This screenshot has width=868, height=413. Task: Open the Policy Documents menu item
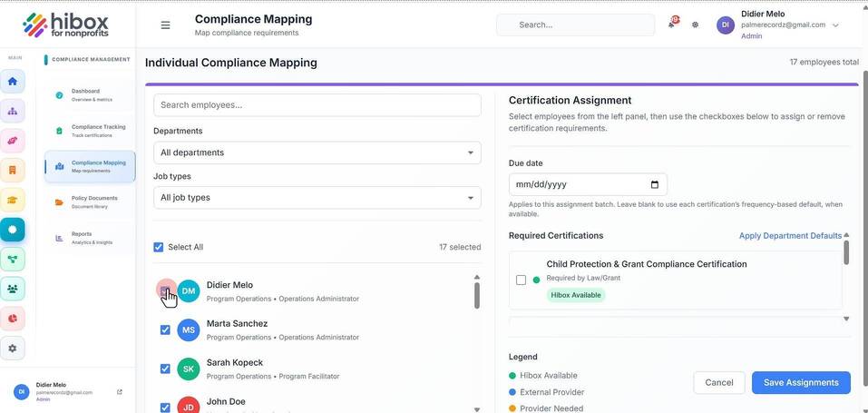pos(89,202)
